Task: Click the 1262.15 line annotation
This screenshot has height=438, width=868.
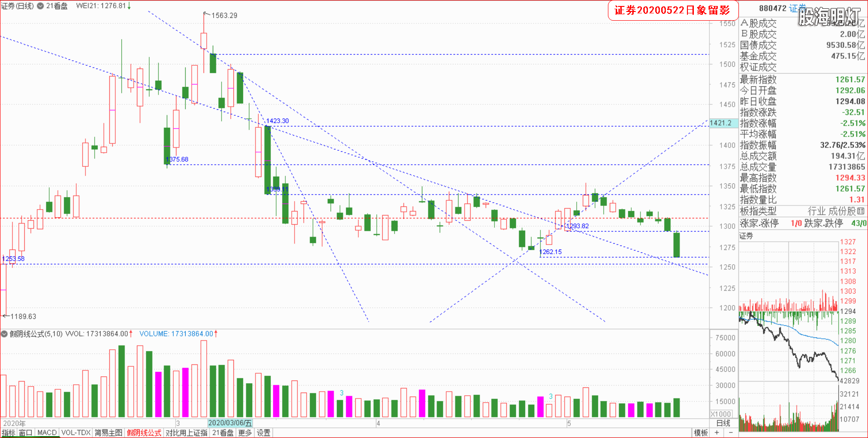Action: 550,252
